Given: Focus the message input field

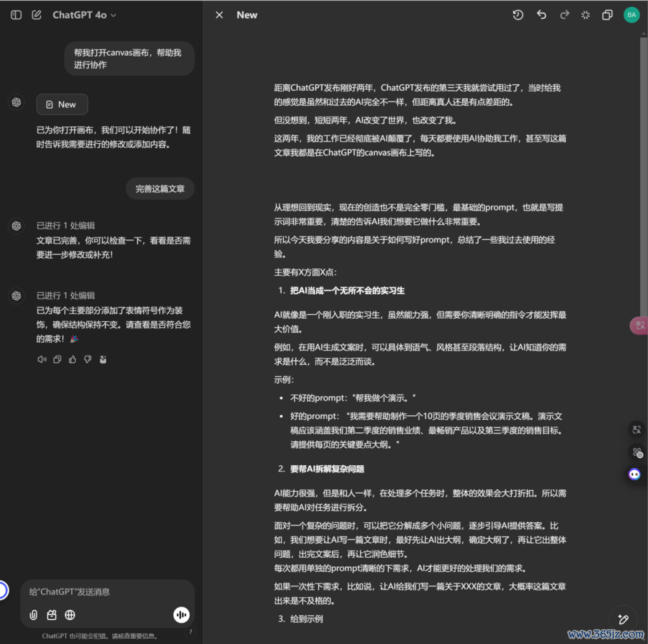Looking at the screenshot, I should click(108, 592).
